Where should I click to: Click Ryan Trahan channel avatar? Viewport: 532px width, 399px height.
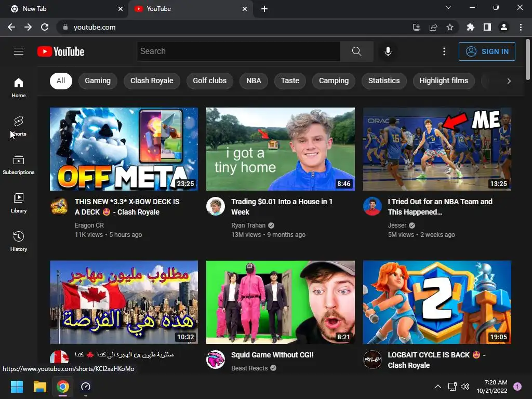coord(216,206)
